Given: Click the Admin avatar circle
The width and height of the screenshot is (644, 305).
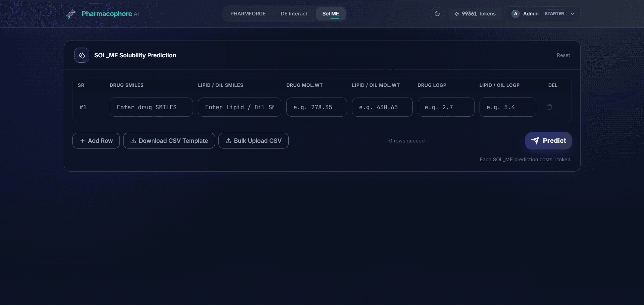Looking at the screenshot, I should pos(515,14).
